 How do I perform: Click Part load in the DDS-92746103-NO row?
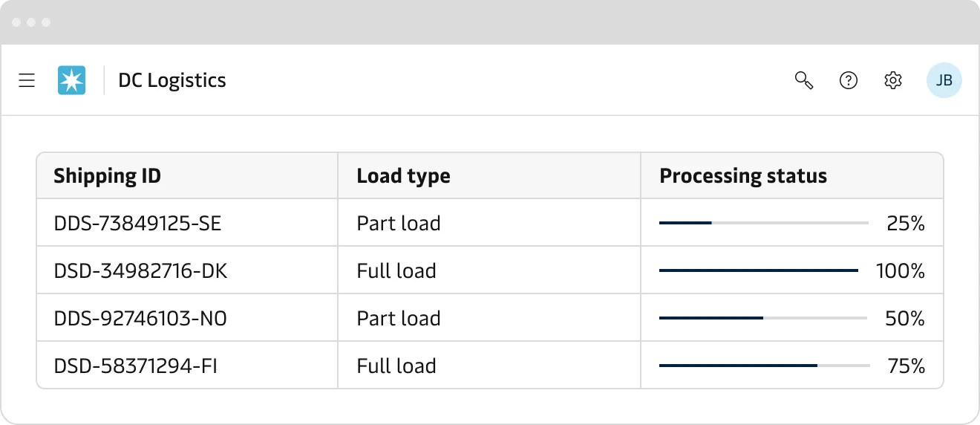point(399,318)
